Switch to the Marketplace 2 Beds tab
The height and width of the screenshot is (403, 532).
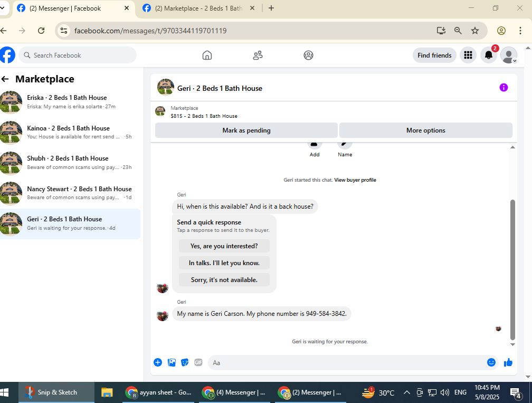tap(198, 8)
